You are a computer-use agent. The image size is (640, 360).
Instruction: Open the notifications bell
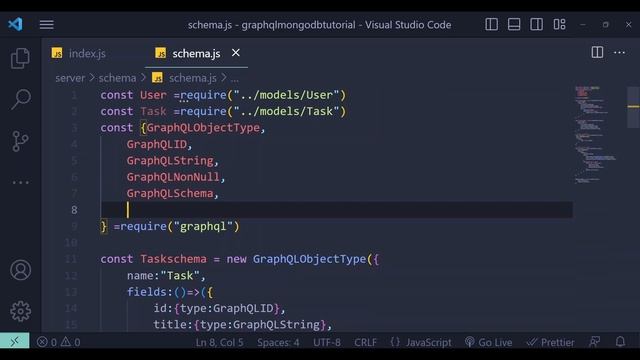[620, 342]
